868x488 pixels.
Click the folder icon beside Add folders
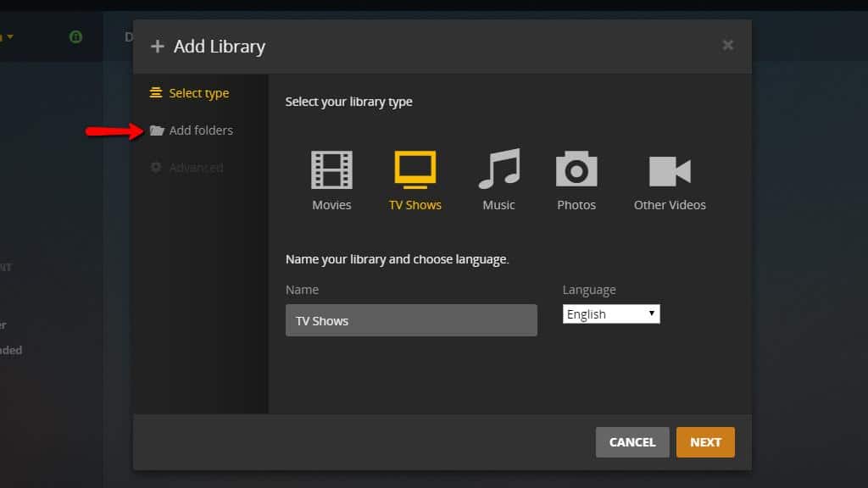tap(157, 130)
